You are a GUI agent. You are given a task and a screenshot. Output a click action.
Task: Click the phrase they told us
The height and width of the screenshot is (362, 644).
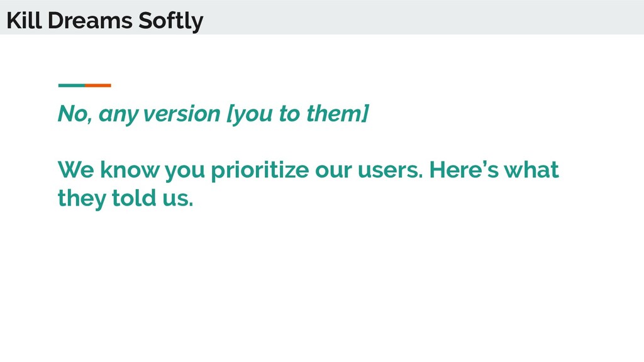[x=125, y=198]
